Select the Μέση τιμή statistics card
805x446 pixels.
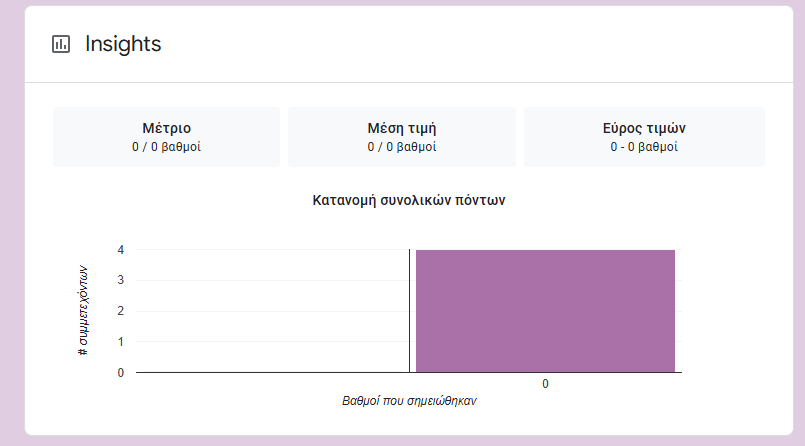pyautogui.click(x=402, y=137)
